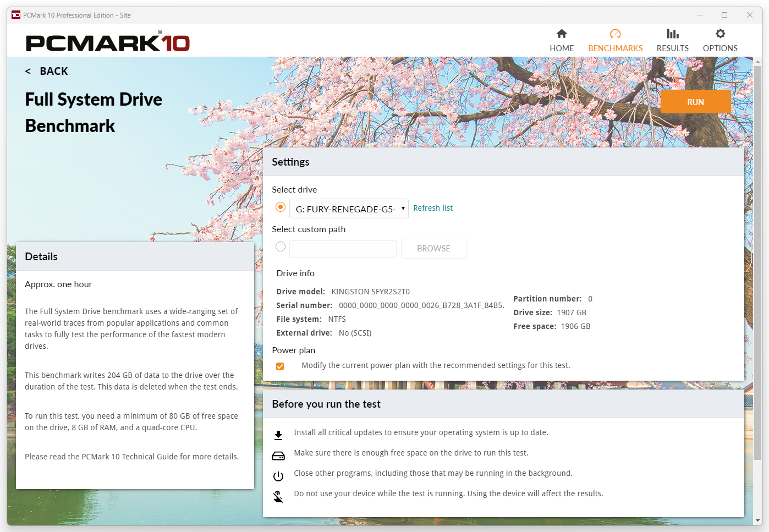Click the download updates arrow icon
This screenshot has width=769, height=532.
[x=278, y=435]
